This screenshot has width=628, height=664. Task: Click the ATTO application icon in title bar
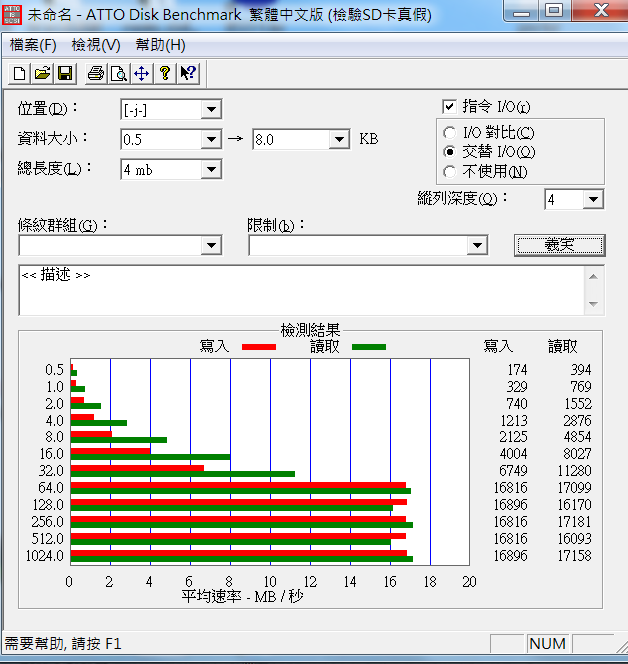12,15
